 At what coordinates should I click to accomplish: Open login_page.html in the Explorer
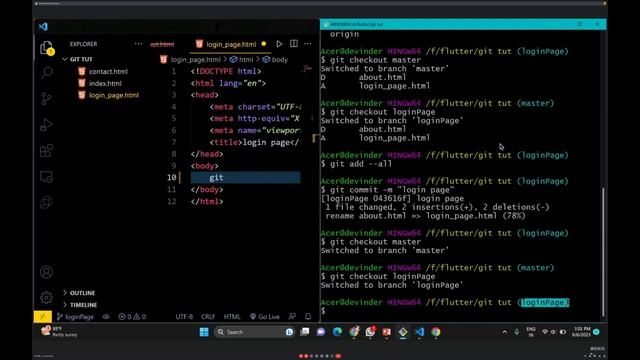point(113,95)
